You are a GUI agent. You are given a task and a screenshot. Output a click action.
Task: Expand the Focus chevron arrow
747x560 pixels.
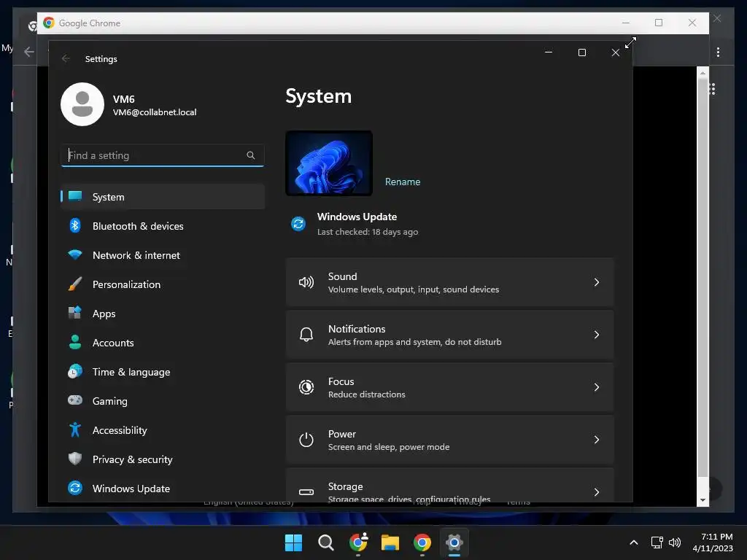tap(597, 387)
